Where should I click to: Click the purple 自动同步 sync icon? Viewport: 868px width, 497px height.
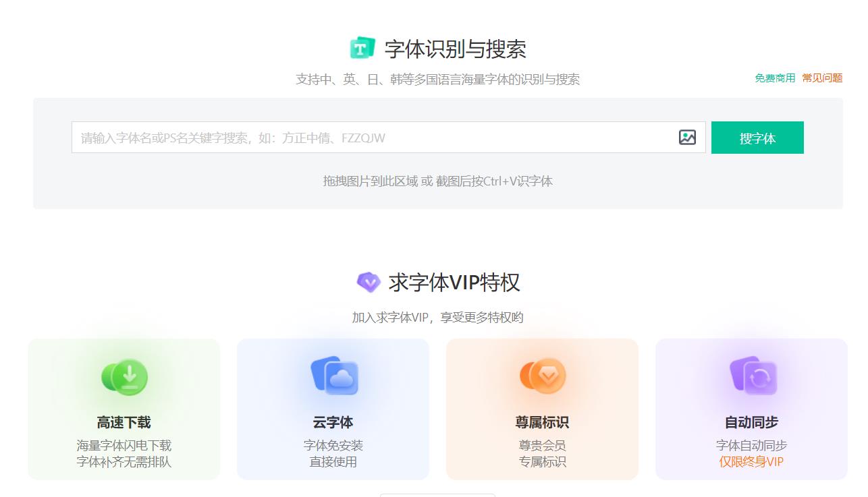(x=751, y=378)
